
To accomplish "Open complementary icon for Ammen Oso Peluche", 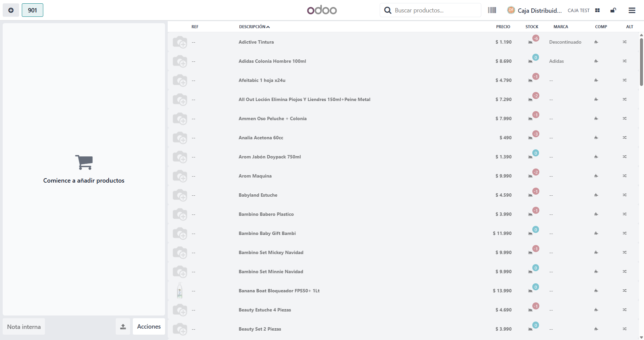I will (x=596, y=118).
